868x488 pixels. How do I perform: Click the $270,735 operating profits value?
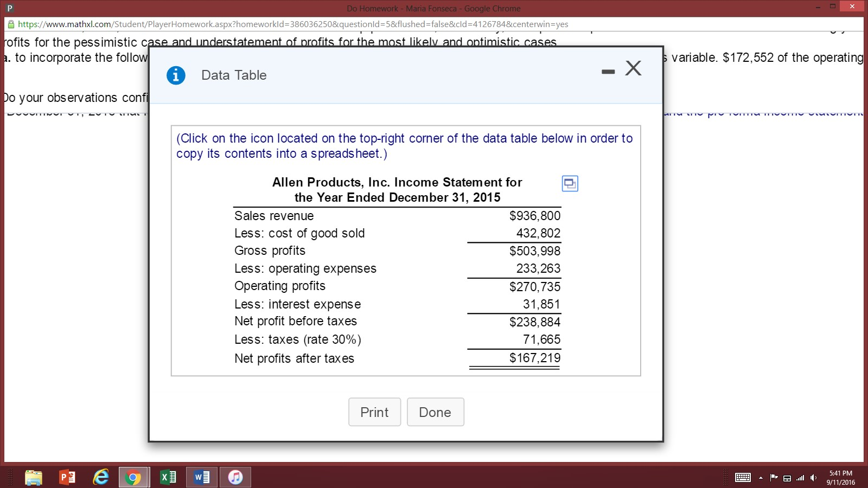[x=535, y=287]
